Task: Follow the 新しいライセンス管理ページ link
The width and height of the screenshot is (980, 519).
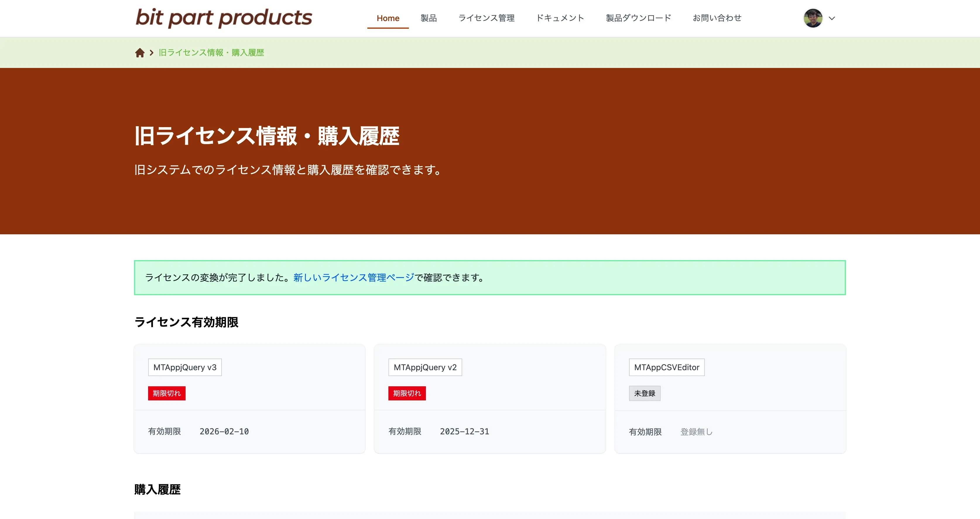Action: (x=353, y=278)
